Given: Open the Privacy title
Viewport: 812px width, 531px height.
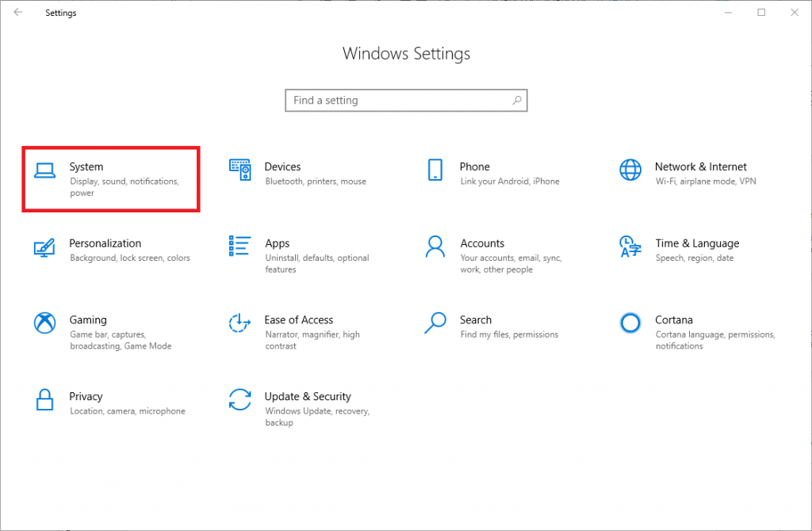Looking at the screenshot, I should pyautogui.click(x=86, y=396).
